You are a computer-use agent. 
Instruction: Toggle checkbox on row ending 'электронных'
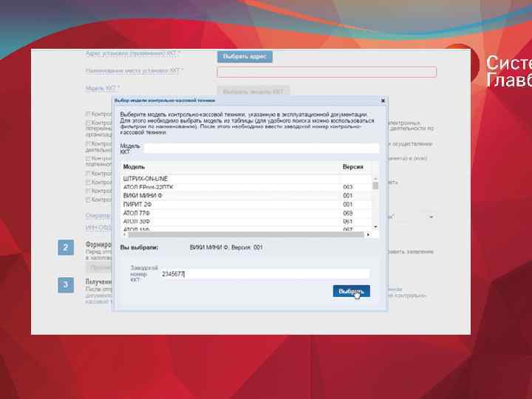click(87, 123)
